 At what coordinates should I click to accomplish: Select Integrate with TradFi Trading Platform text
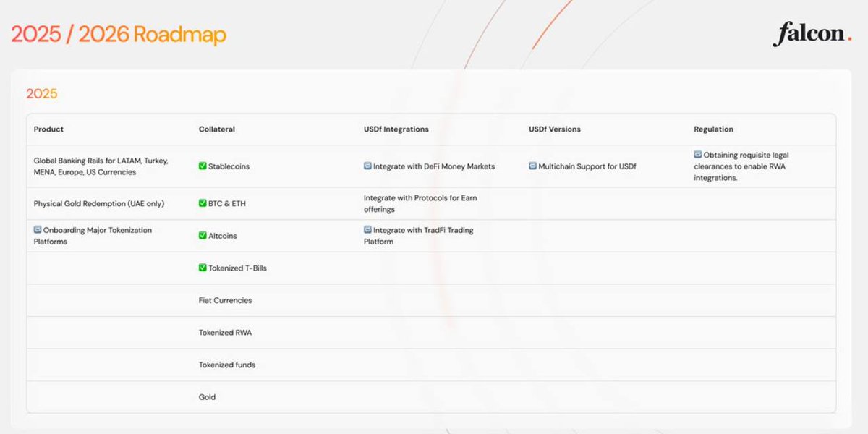(419, 236)
